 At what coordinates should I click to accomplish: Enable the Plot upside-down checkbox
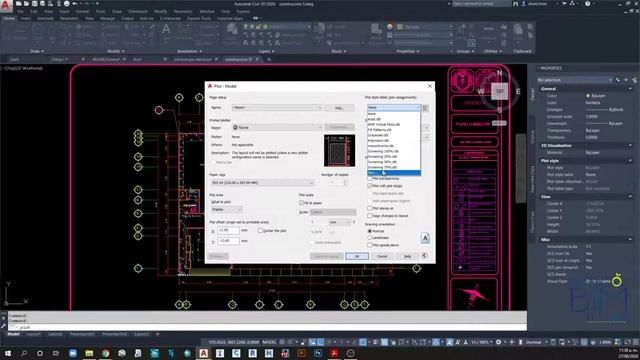(x=370, y=245)
